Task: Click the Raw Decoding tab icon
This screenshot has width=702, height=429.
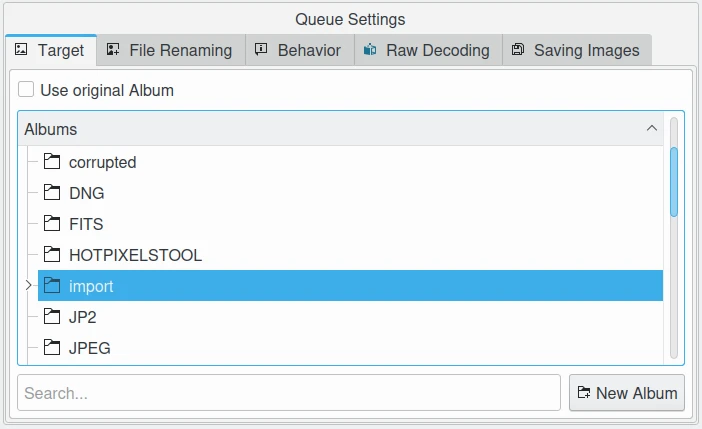Action: (370, 50)
